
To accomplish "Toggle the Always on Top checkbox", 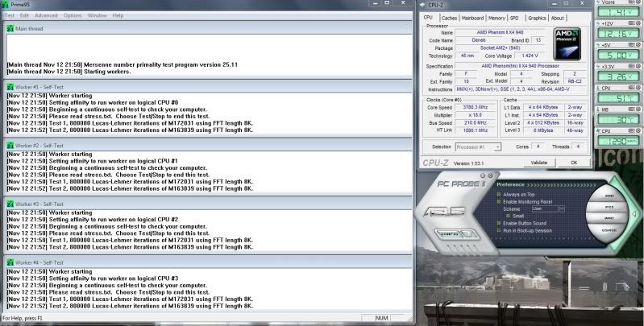I will pos(499,194).
